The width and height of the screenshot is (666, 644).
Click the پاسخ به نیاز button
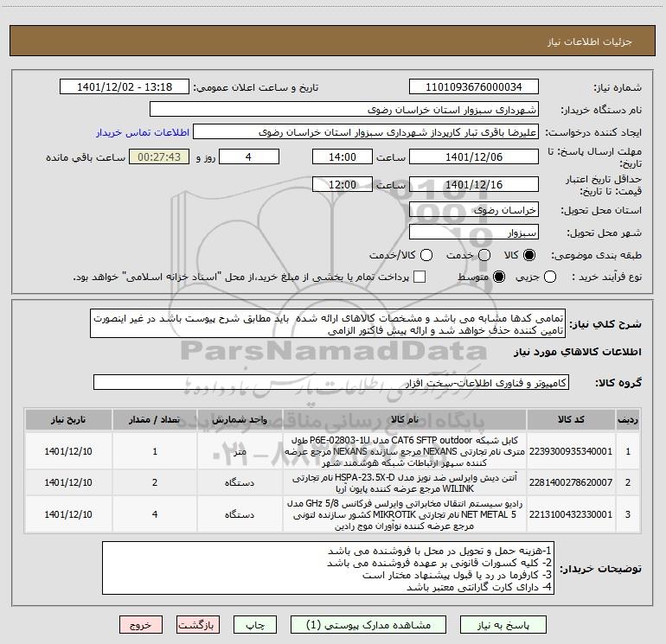point(503,625)
